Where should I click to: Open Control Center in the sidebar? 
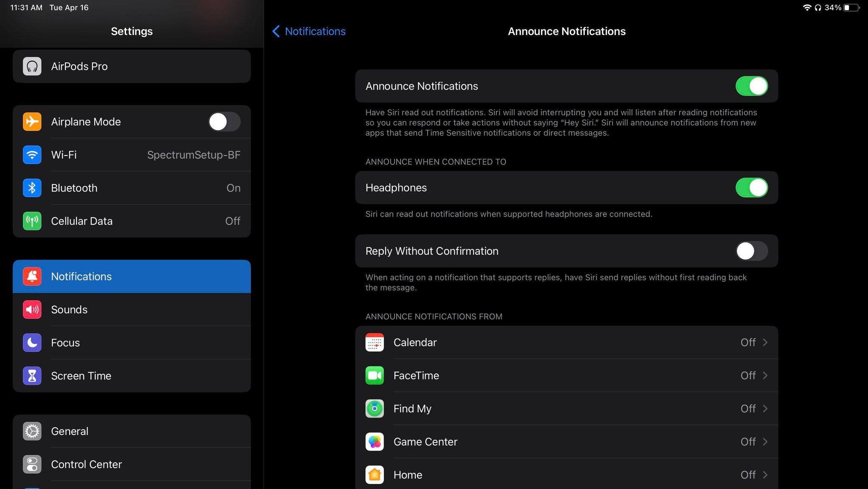click(x=132, y=464)
